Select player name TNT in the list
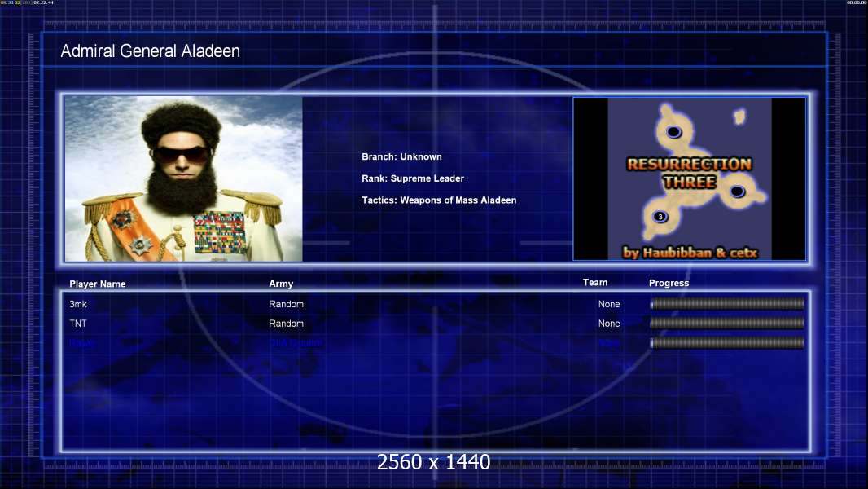Image resolution: width=868 pixels, height=489 pixels. [x=78, y=324]
